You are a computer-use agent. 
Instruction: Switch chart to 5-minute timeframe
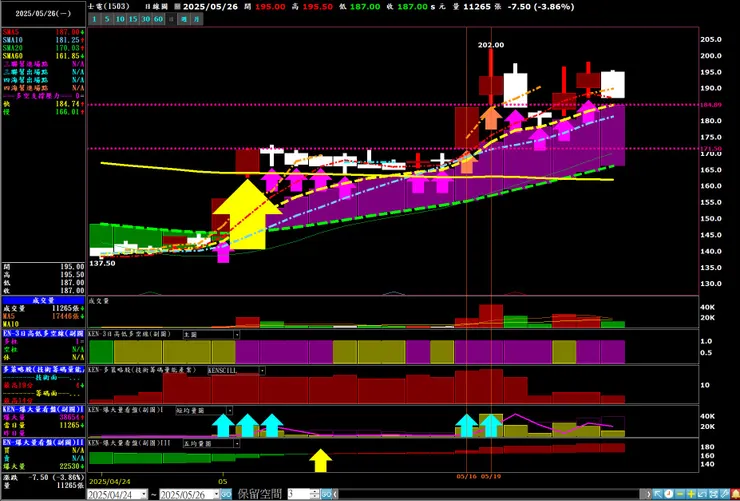[x=107, y=19]
